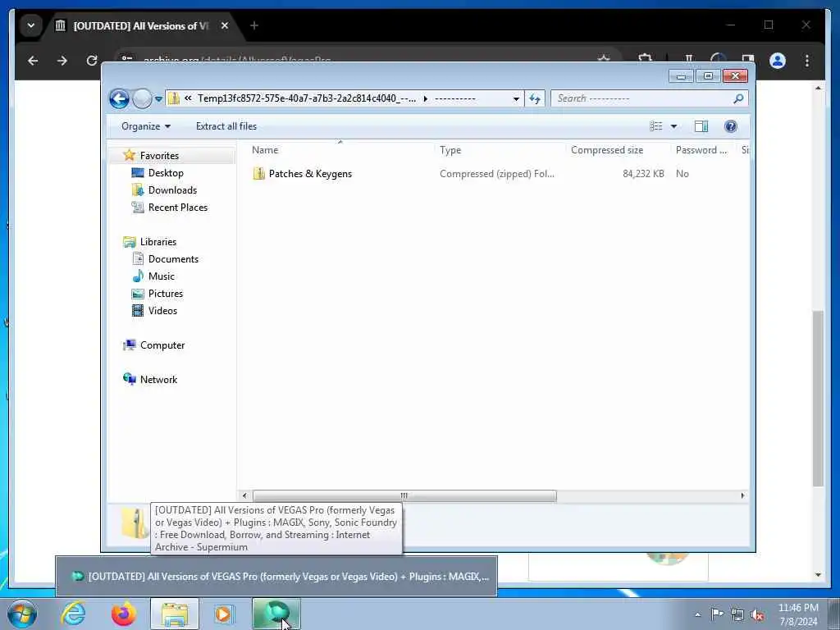840x630 pixels.
Task: Click the 84,232 KB size cell
Action: click(x=643, y=174)
